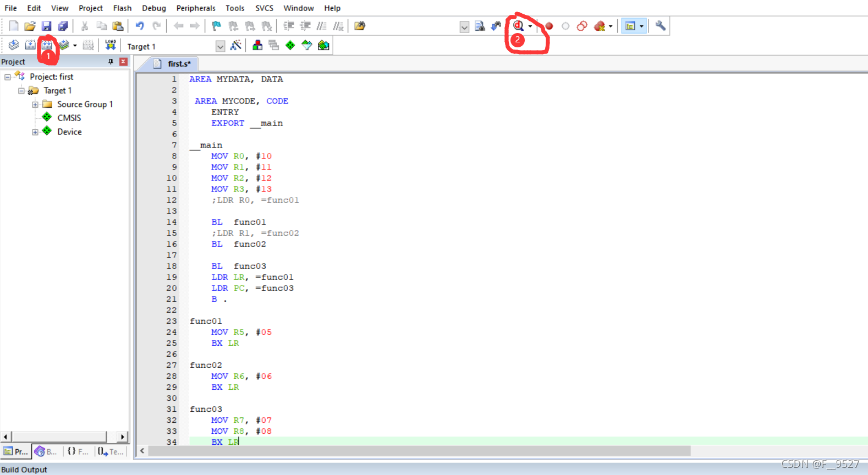
Task: Open debug session dropdown arrow
Action: (530, 26)
